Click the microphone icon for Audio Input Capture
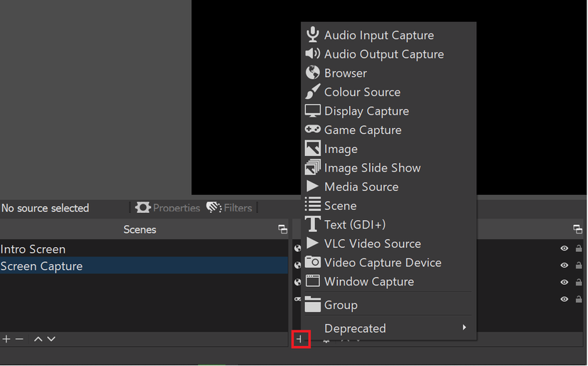The image size is (588, 366). (x=312, y=34)
